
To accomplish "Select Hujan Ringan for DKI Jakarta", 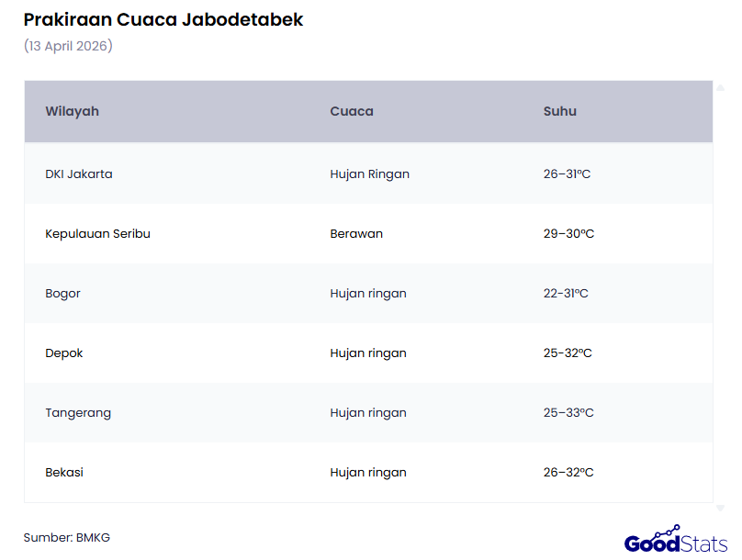I will 369,174.
